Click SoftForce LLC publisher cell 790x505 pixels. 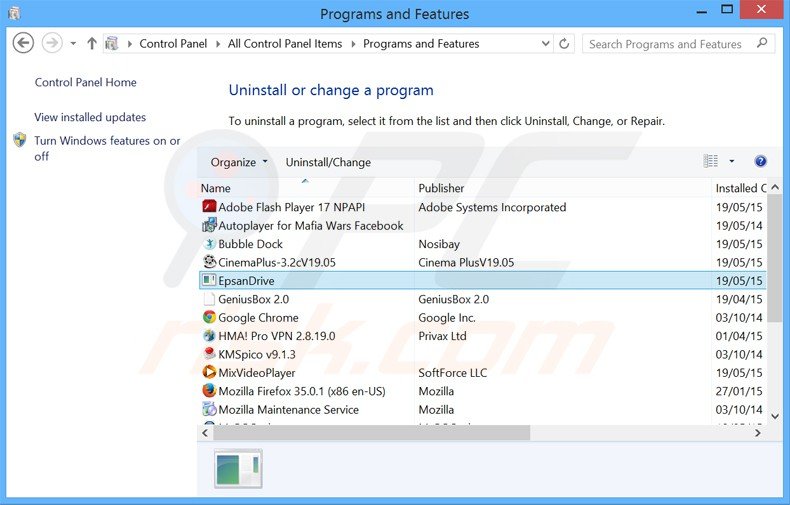452,373
